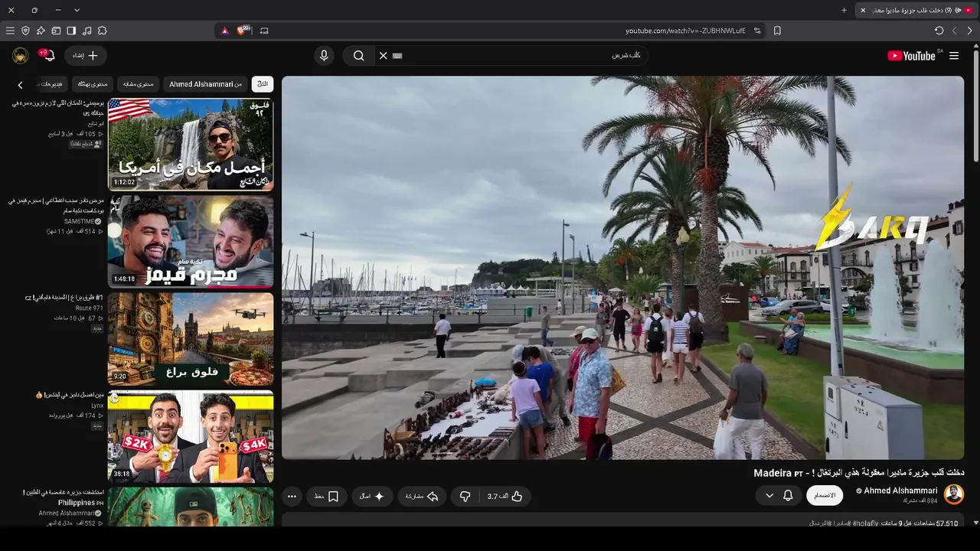Screen dimensions: 980x551
Task: Open the browser wallet icon
Action: click(x=56, y=31)
